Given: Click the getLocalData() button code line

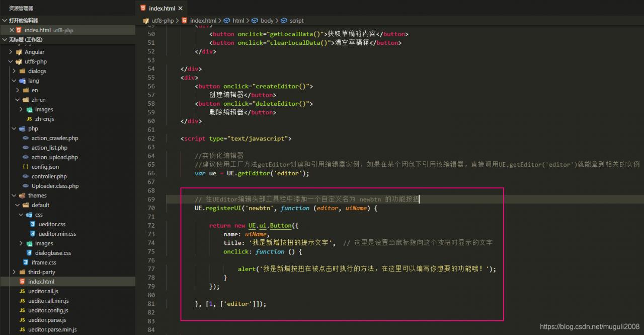Looking at the screenshot, I should click(308, 34).
